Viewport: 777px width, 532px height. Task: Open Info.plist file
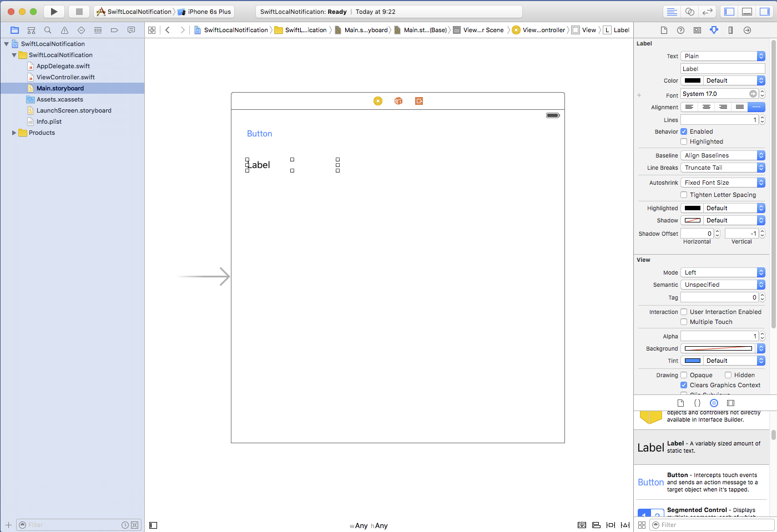coord(49,121)
